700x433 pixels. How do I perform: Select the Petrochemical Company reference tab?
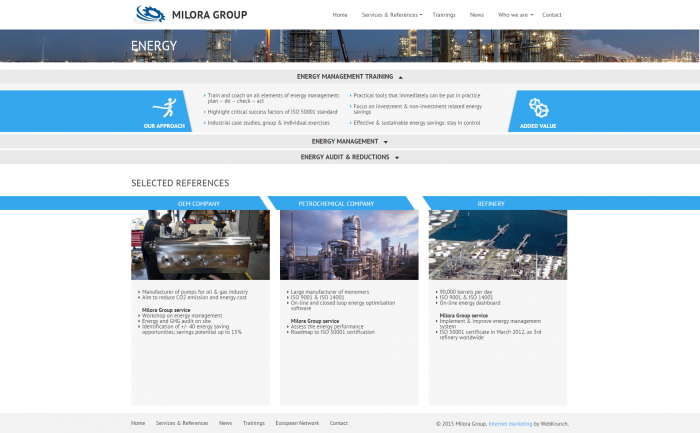pyautogui.click(x=336, y=204)
